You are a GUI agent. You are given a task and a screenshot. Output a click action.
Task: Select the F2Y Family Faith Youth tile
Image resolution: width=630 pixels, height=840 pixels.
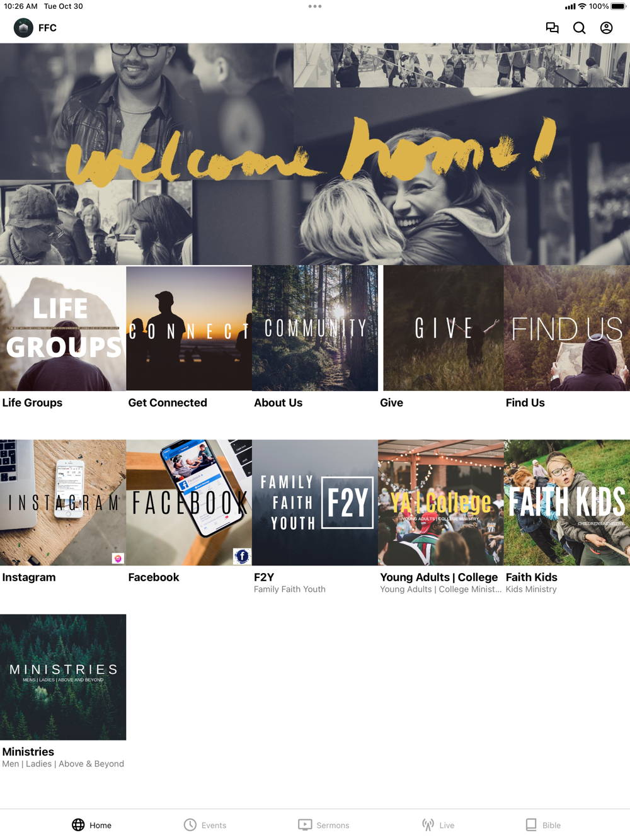click(315, 502)
